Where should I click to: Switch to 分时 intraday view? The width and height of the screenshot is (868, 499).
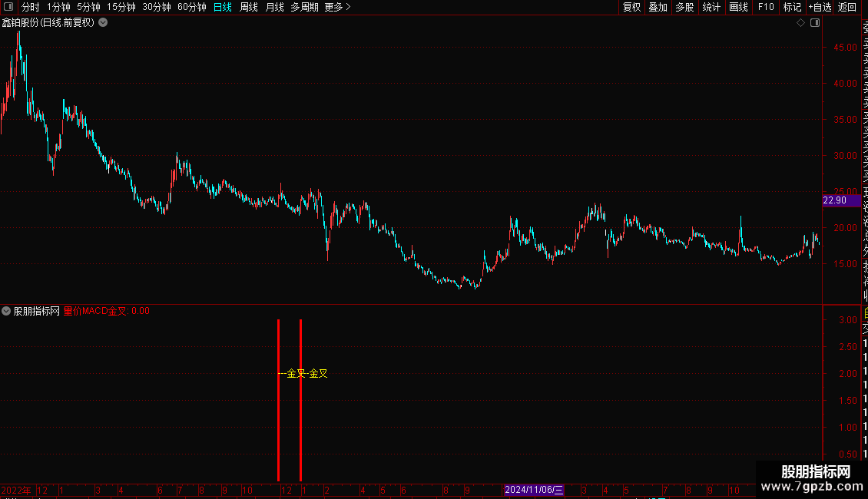(x=31, y=7)
